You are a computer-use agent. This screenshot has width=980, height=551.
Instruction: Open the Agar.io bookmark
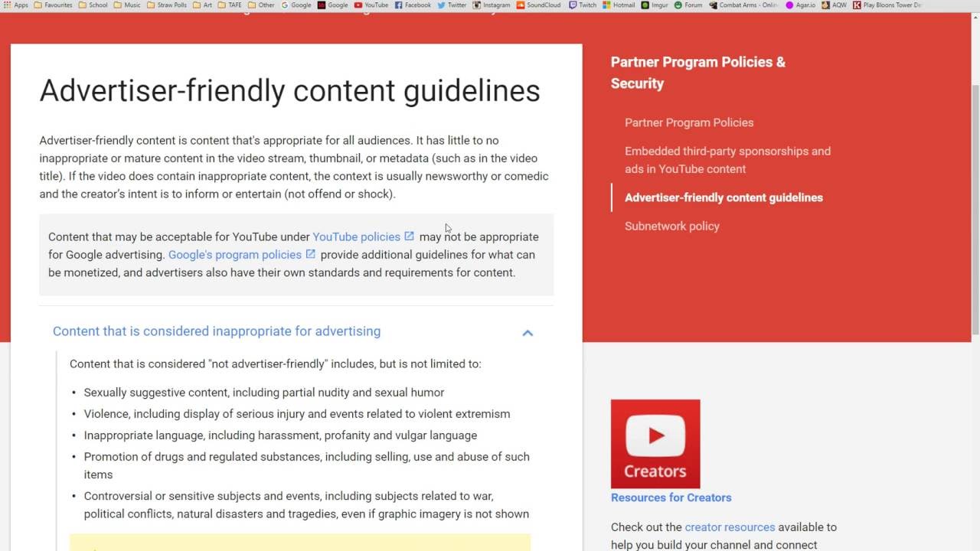click(801, 5)
